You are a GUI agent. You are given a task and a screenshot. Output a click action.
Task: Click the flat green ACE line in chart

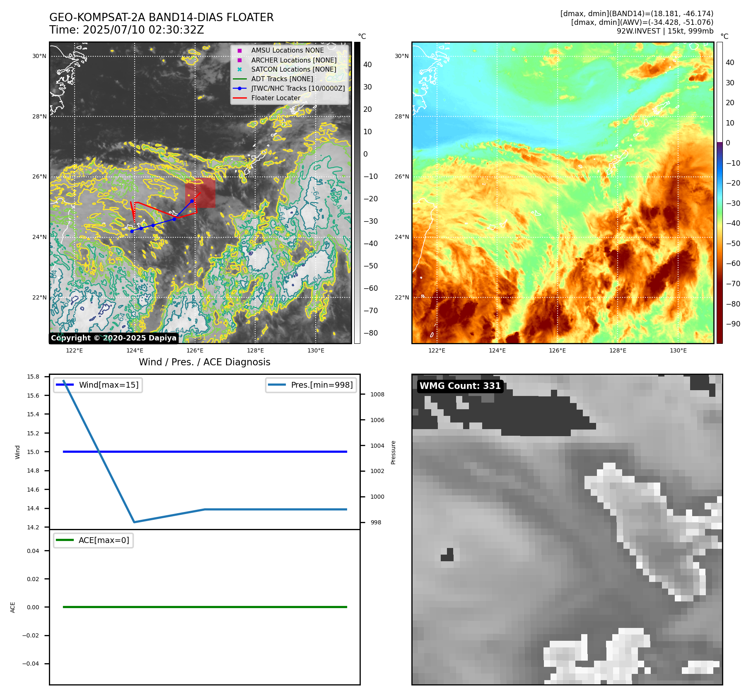[x=205, y=607]
